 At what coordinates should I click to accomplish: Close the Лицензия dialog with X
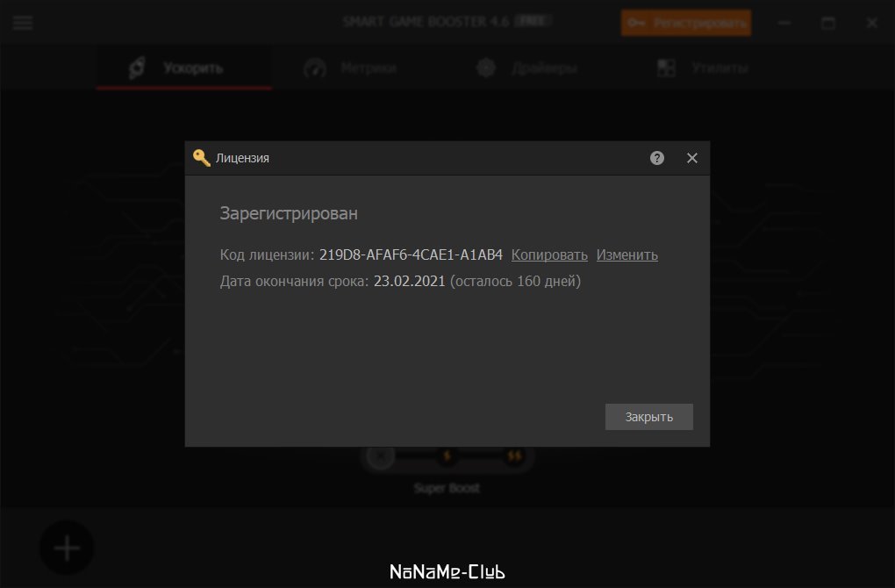pyautogui.click(x=691, y=158)
